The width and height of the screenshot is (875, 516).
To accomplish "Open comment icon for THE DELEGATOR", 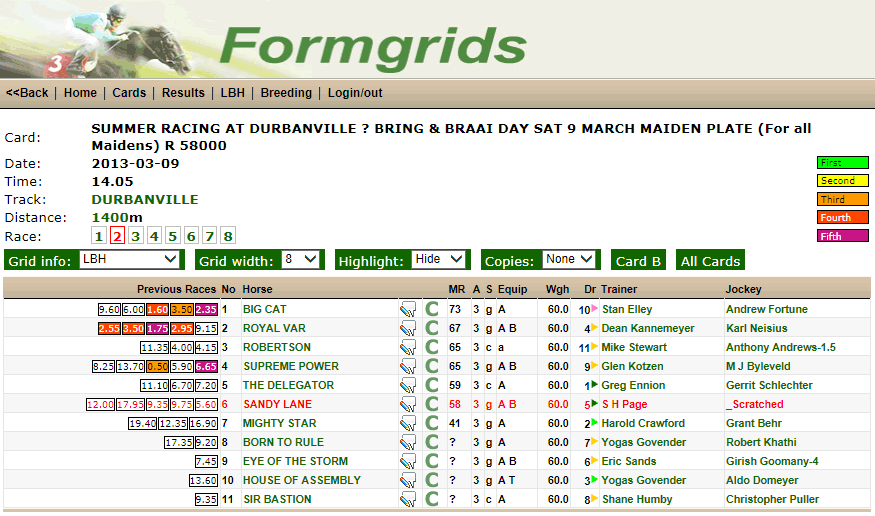I will tap(408, 385).
